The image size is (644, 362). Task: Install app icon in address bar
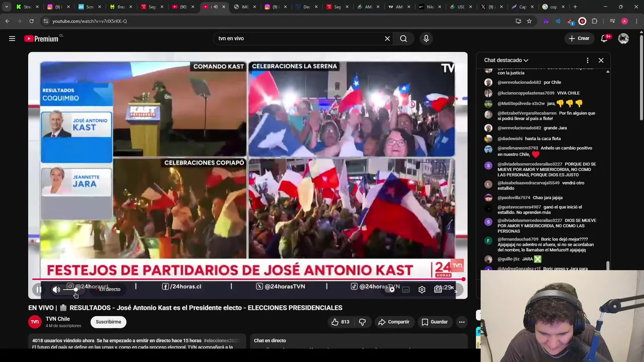[x=518, y=21]
